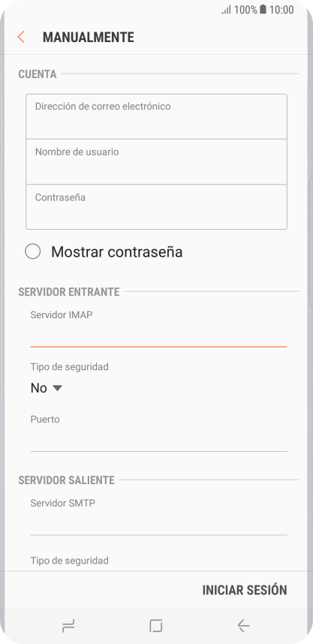Tap the home navigation icon
Screen dimensions: 313x644
[156, 625]
